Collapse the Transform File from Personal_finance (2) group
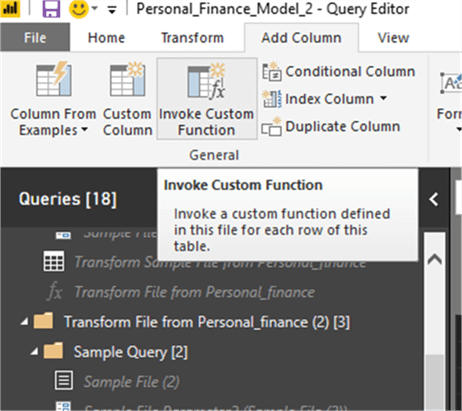 click(24, 322)
